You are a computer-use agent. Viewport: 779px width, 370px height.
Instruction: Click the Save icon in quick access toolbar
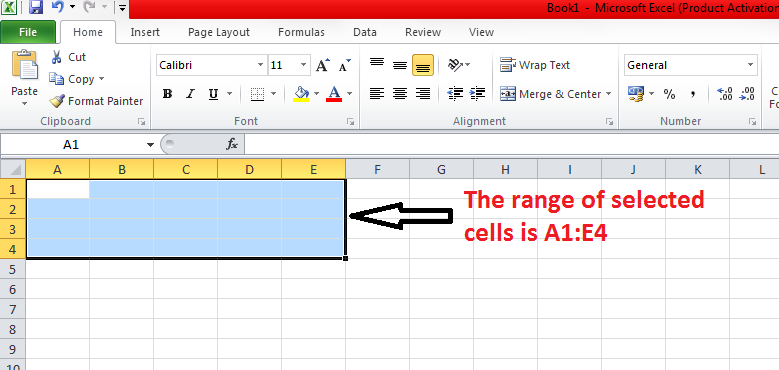click(x=36, y=7)
